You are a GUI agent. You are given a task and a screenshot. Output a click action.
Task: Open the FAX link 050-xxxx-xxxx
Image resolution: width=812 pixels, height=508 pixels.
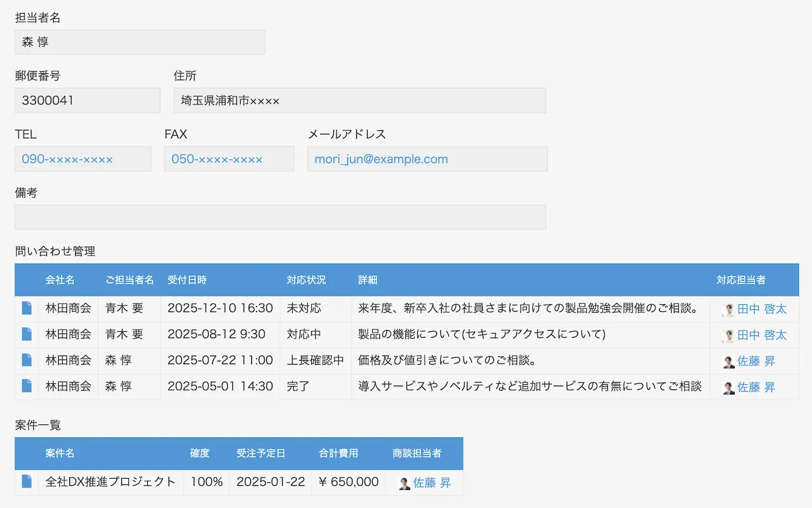click(x=217, y=159)
